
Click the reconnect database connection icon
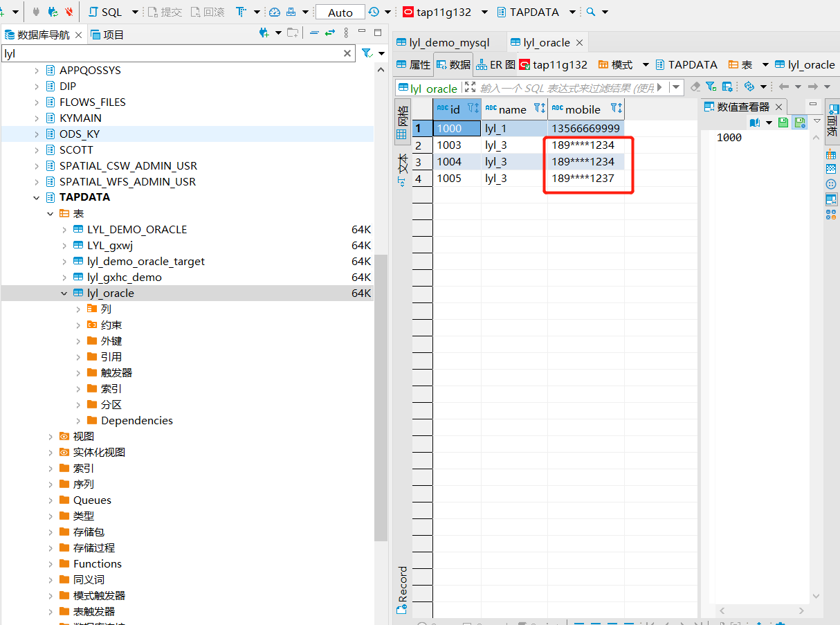click(53, 12)
